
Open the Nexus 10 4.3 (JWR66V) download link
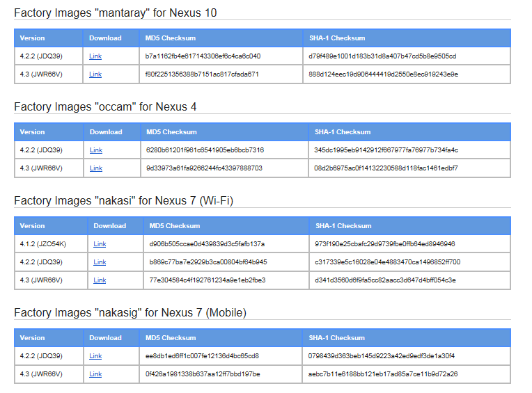[x=95, y=74]
